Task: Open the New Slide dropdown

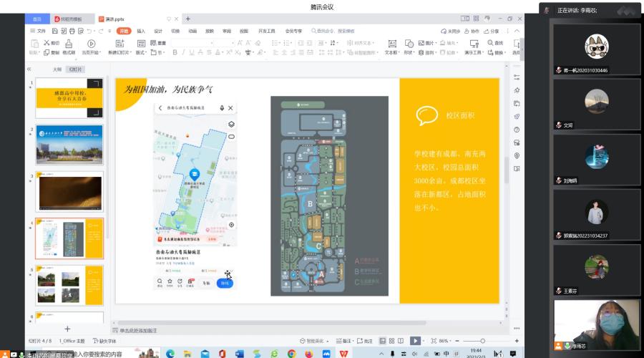Action: tap(119, 52)
